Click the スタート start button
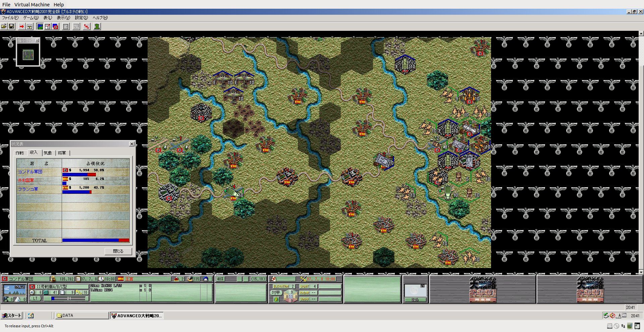 pos(12,316)
